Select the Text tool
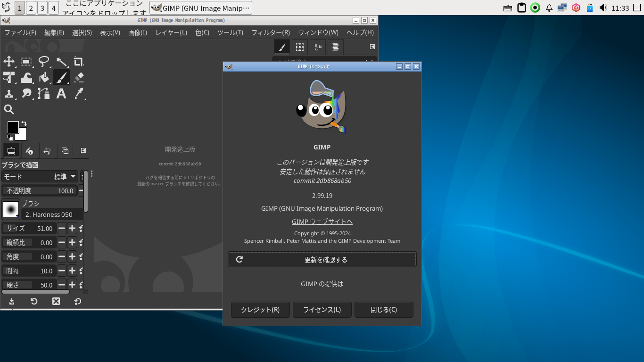644x362 pixels. coord(61,93)
